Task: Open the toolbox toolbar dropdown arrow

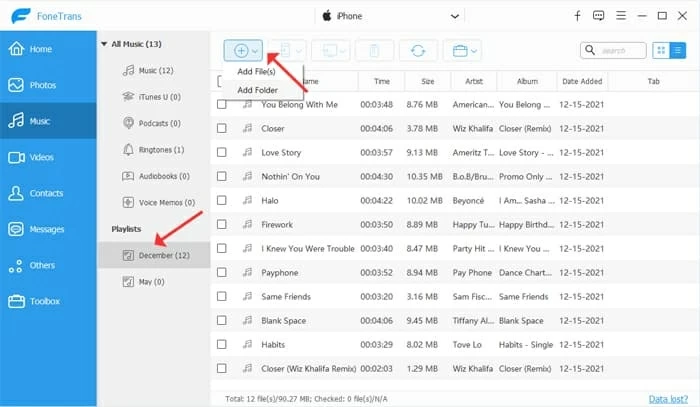Action: click(x=474, y=51)
